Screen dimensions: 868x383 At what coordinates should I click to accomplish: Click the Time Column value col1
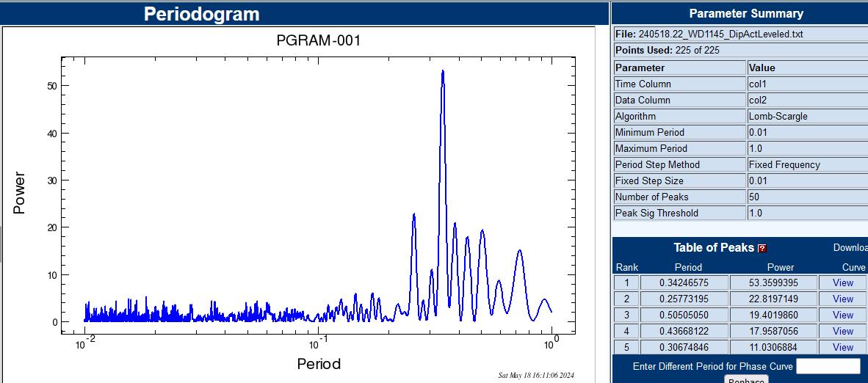(757, 84)
